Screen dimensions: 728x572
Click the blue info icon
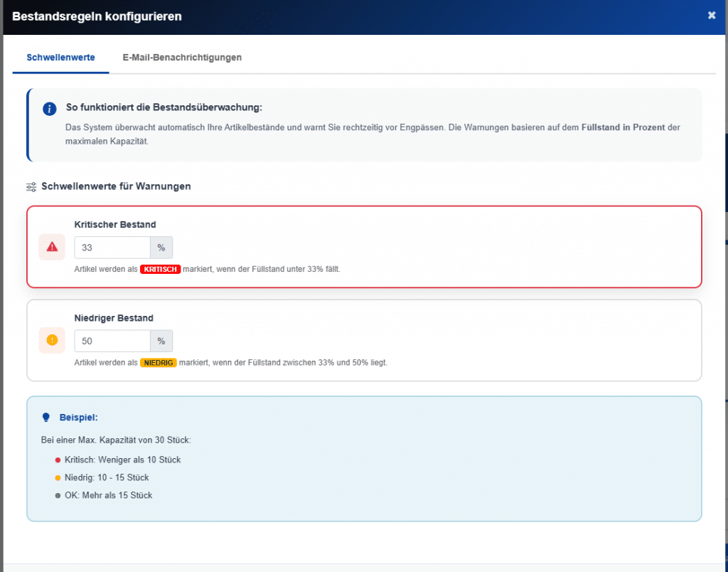click(x=49, y=109)
